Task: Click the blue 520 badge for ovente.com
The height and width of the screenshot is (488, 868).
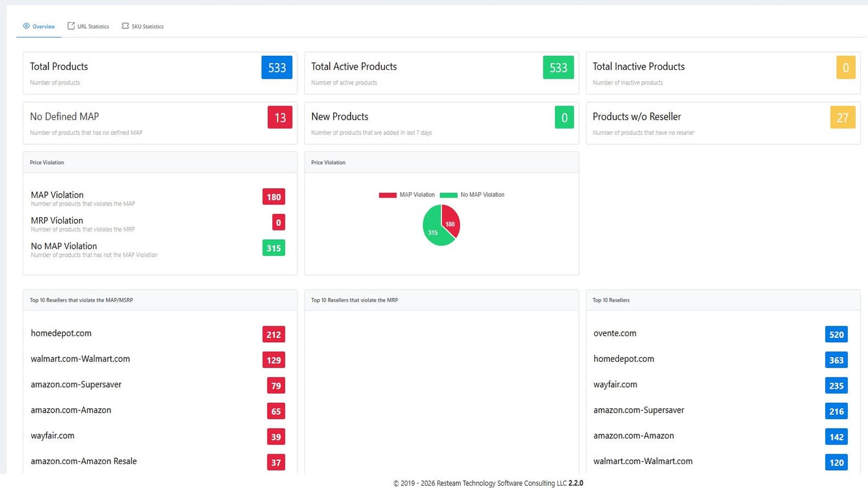Action: (836, 335)
